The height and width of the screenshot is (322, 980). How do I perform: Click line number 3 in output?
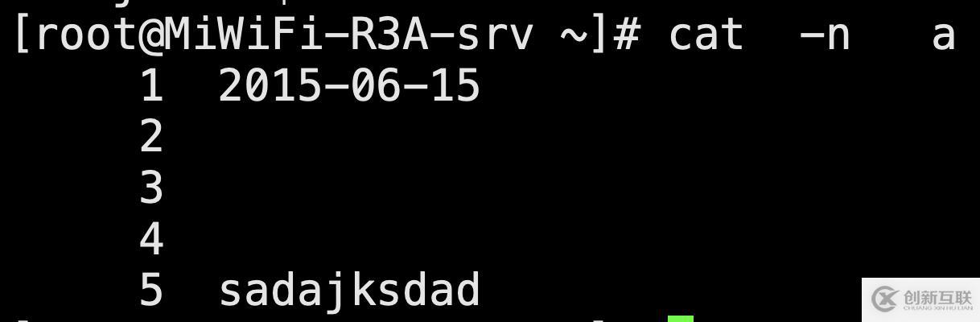[x=151, y=188]
